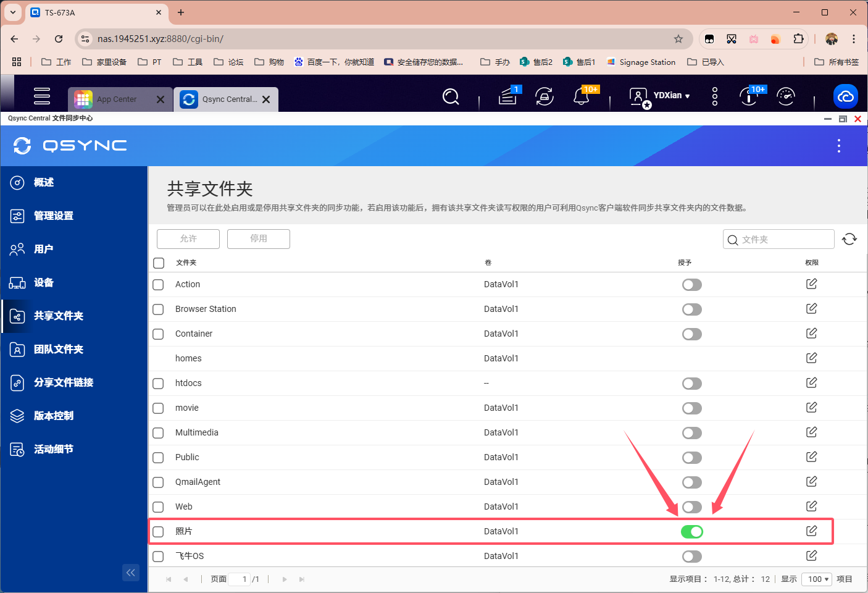Click the page number input field
The image size is (868, 593).
pyautogui.click(x=239, y=579)
